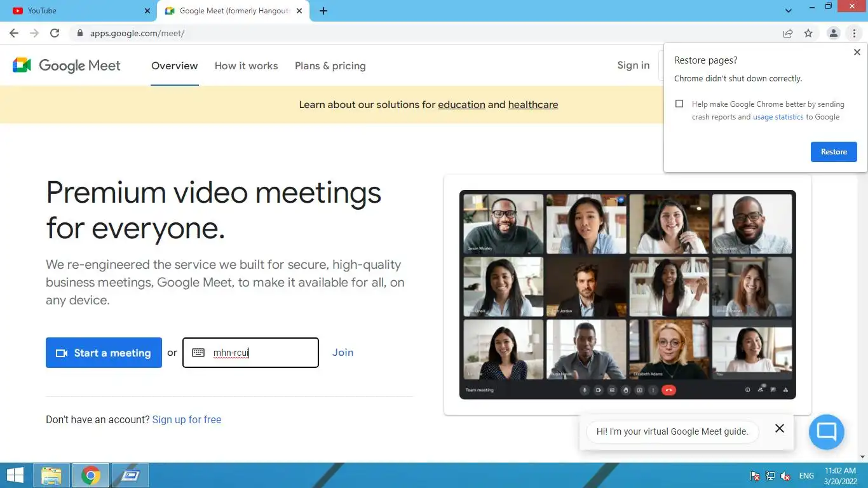Open the Windows Start menu
The width and height of the screenshot is (868, 488).
(x=15, y=475)
